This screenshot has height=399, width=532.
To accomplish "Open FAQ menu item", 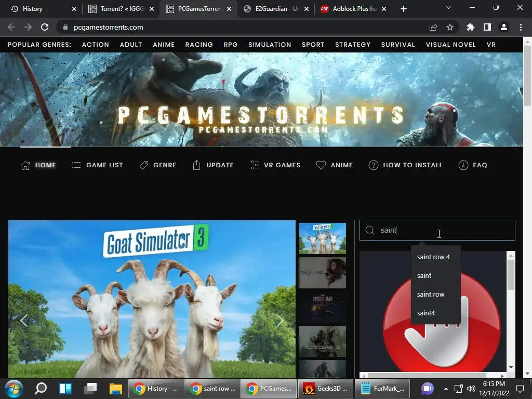I will point(473,165).
